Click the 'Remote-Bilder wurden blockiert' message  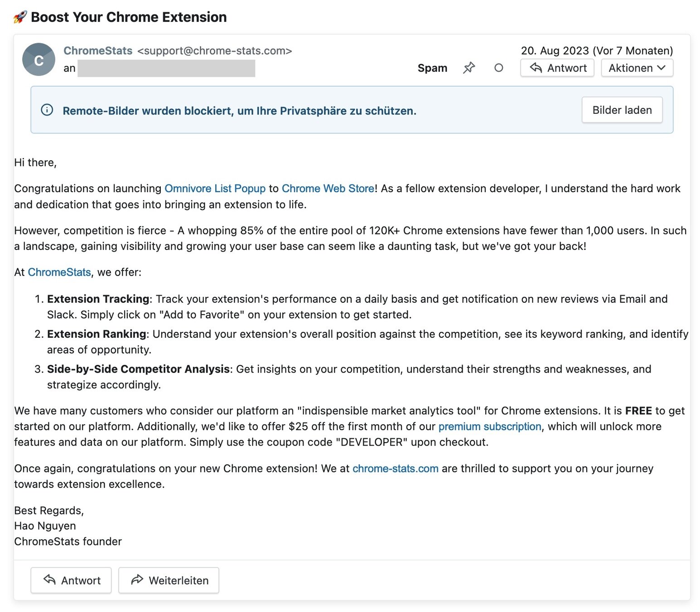(239, 111)
